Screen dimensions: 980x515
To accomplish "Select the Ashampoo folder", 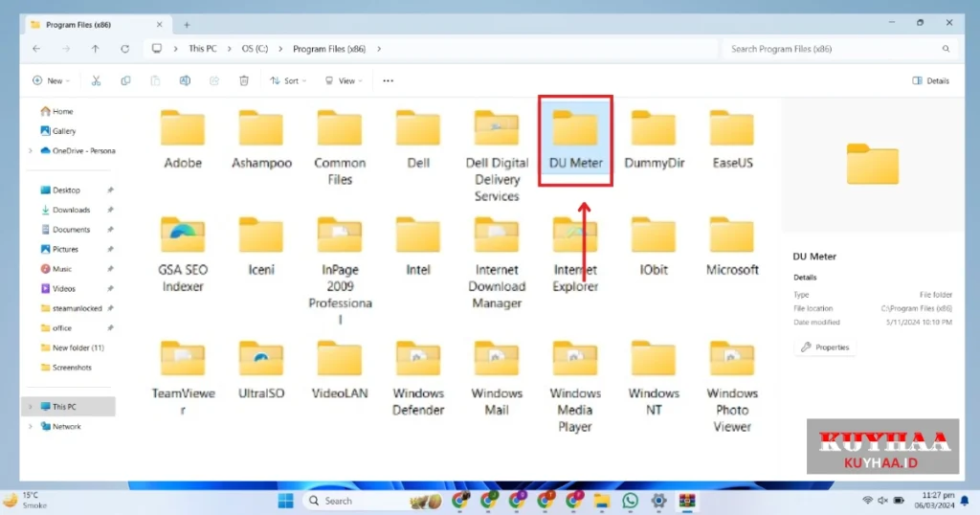I will (x=261, y=140).
